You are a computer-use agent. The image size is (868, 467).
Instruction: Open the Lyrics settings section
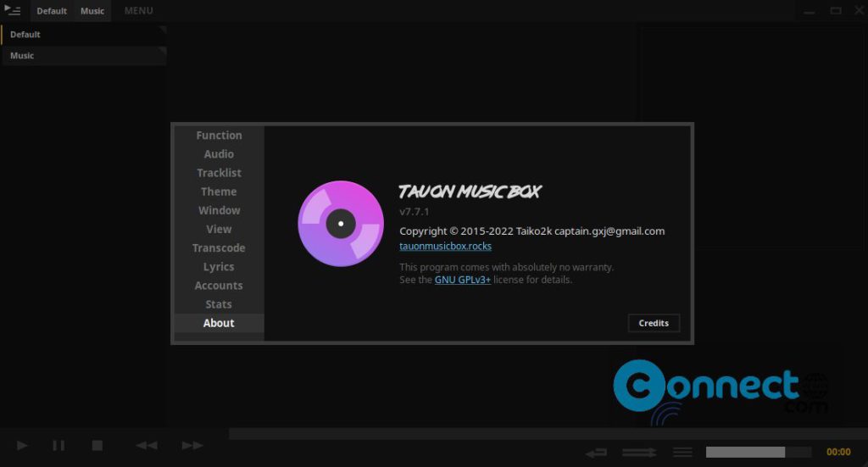click(x=219, y=267)
